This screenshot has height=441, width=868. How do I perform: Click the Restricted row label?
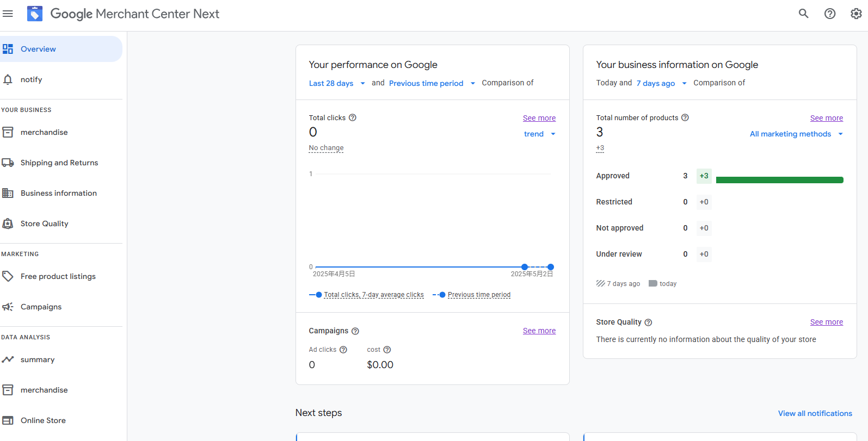point(614,202)
